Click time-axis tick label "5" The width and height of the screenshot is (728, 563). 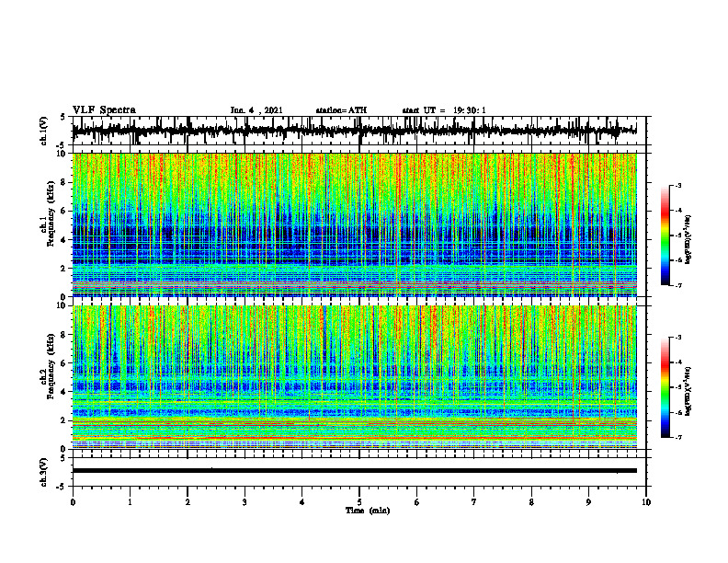click(359, 502)
